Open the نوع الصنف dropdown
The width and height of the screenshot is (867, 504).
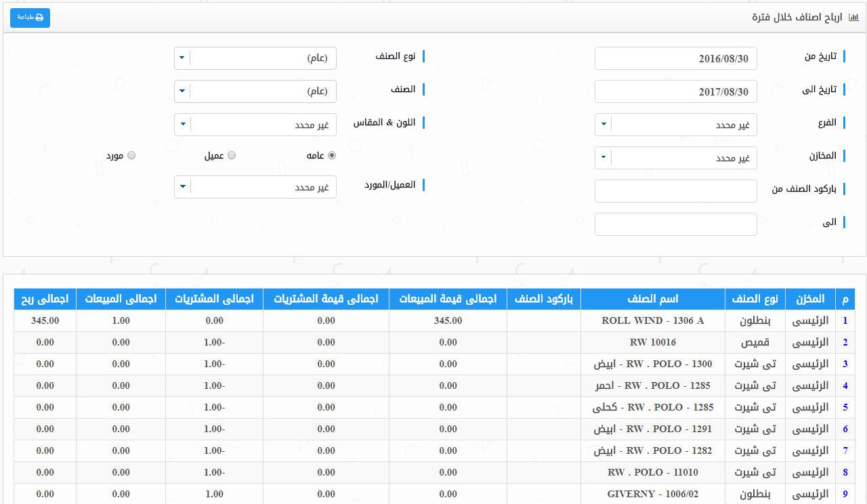coord(255,58)
